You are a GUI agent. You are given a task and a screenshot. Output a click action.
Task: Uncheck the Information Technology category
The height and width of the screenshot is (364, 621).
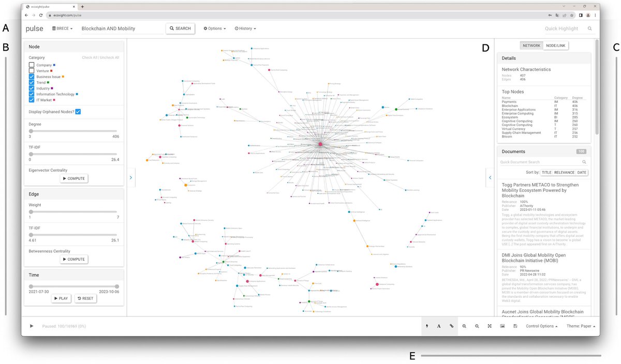pos(32,94)
